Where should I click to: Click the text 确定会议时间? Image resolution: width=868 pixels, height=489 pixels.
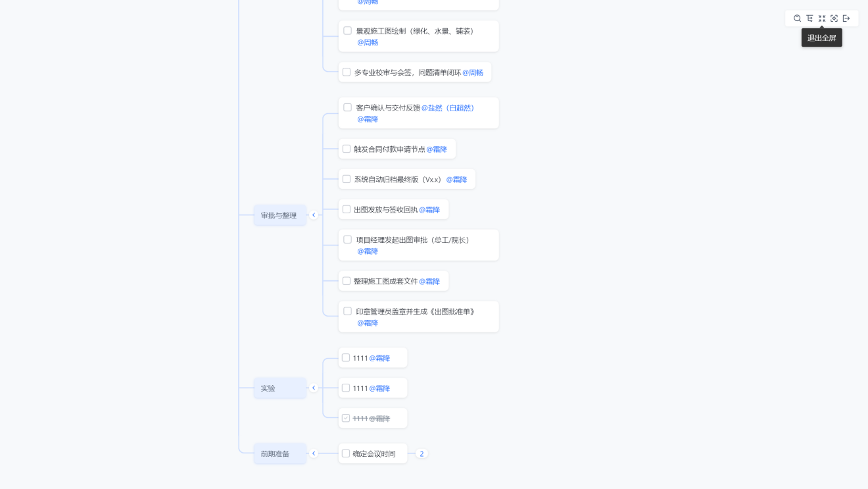374,454
